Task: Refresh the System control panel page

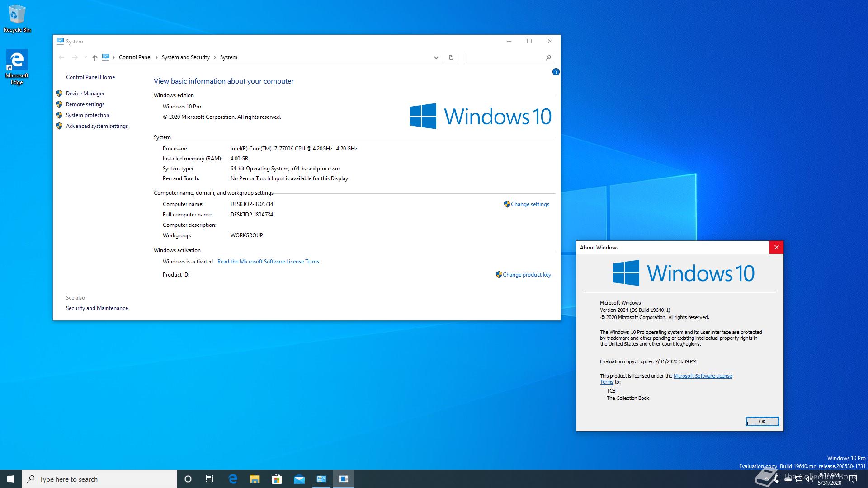Action: [451, 57]
